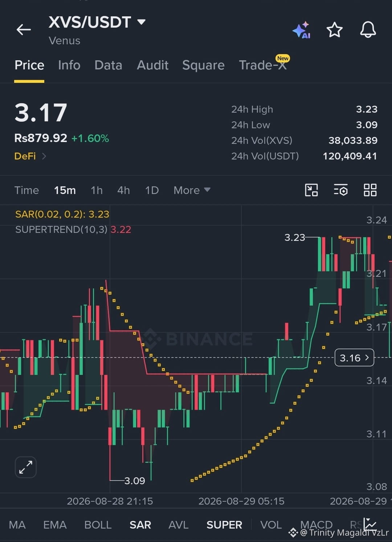Screen dimensions: 392x542
Task: Tap the 24h Vol(USDT) value 120,409.41
Action: tap(350, 156)
